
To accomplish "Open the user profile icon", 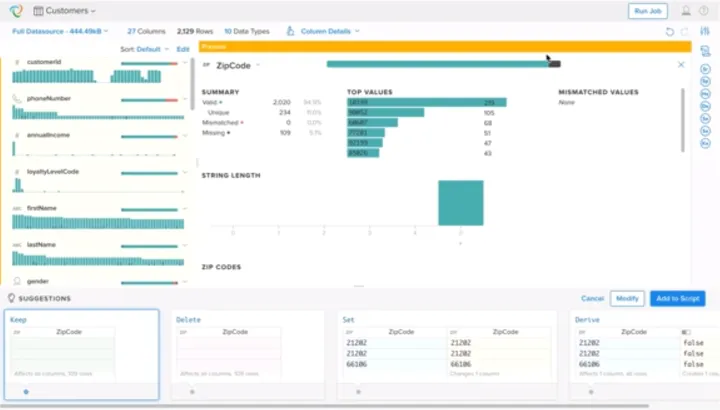I will 685,11.
